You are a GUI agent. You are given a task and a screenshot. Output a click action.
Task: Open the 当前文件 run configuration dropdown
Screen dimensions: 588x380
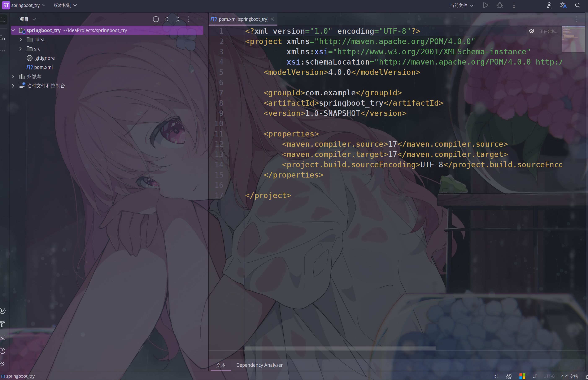coord(461,5)
